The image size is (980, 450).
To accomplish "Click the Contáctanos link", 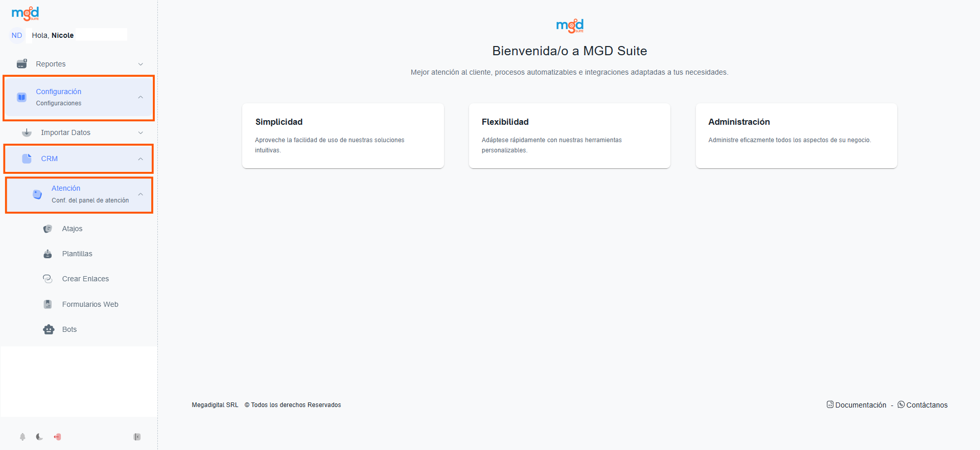I will tap(926, 405).
